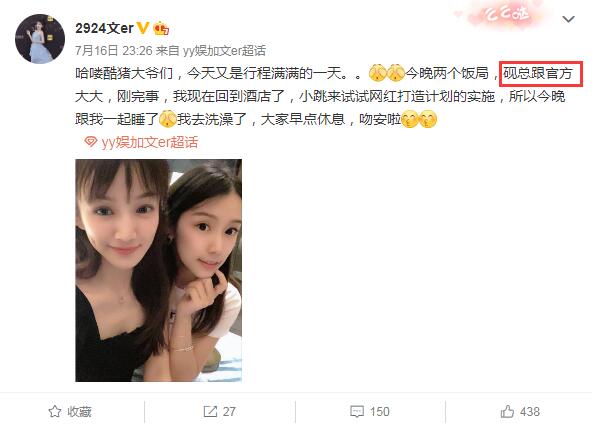Click the 2924文er profile avatar
The height and width of the screenshot is (428, 592).
point(40,39)
